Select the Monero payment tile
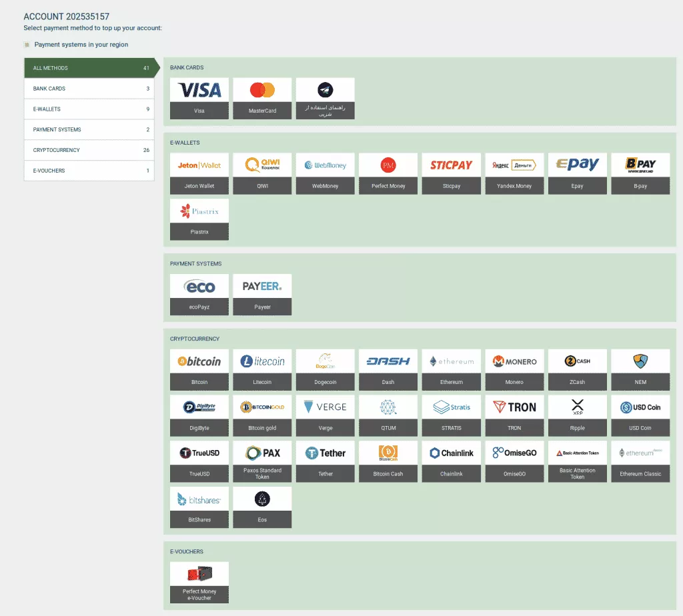Viewport: 683px width, 616px height. click(x=514, y=369)
